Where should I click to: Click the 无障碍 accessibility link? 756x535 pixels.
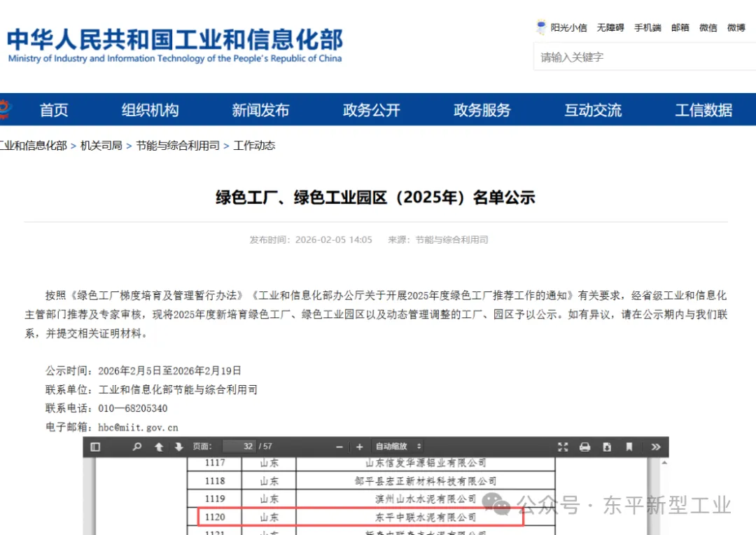[610, 27]
